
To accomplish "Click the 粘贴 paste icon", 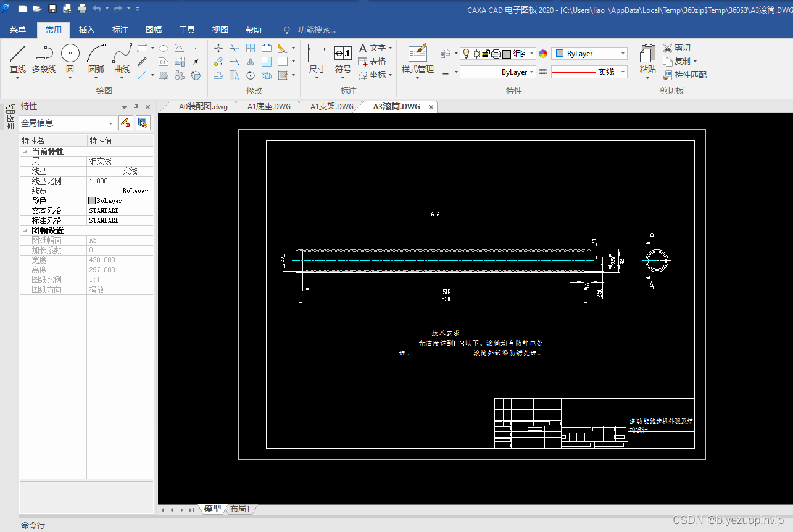I will coord(647,54).
